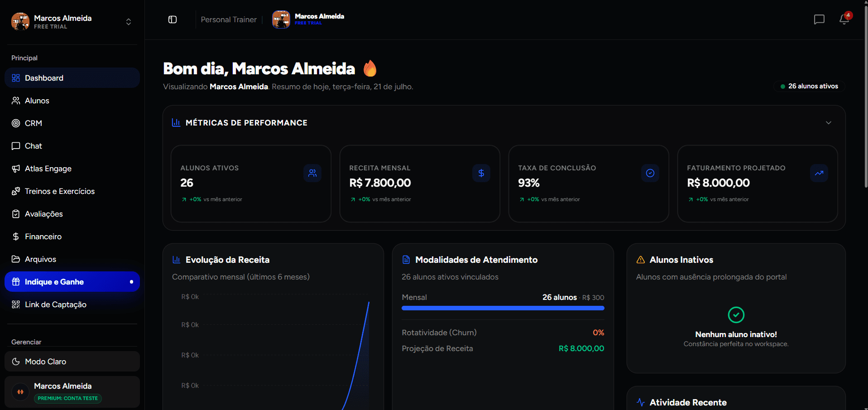868x410 pixels.
Task: Click the 26 alunos ativos badge
Action: (809, 86)
